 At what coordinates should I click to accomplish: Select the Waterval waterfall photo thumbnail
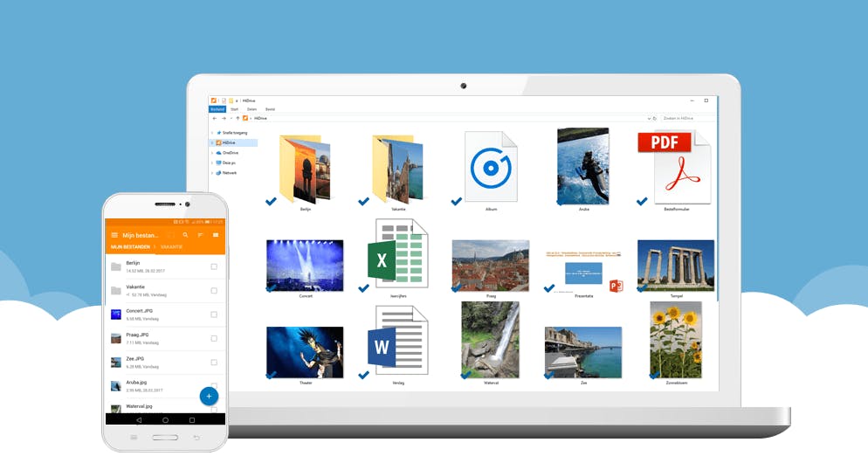[491, 339]
